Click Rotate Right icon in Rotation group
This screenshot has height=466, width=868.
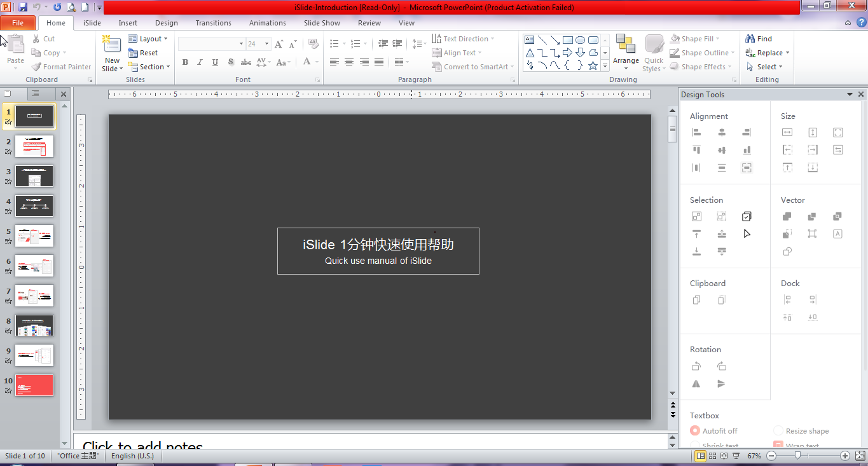point(721,366)
